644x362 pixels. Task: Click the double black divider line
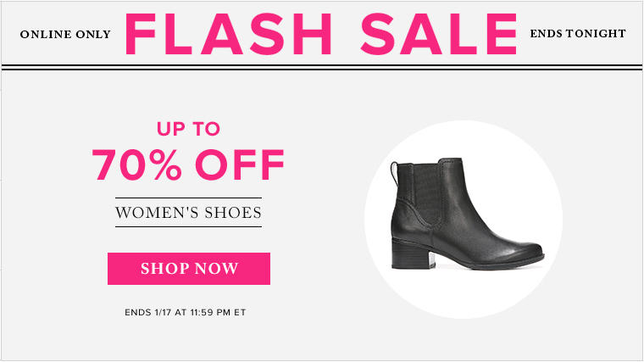click(x=322, y=67)
